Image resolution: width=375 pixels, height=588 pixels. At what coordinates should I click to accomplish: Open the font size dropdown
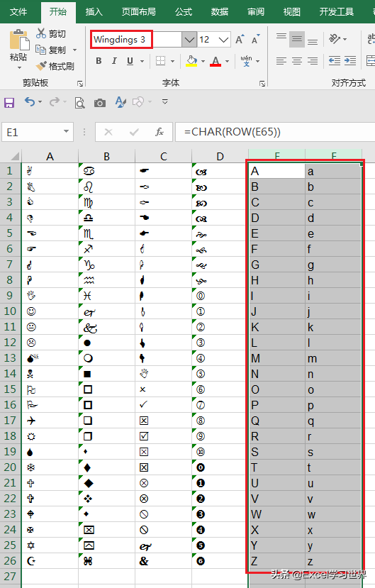coord(223,40)
